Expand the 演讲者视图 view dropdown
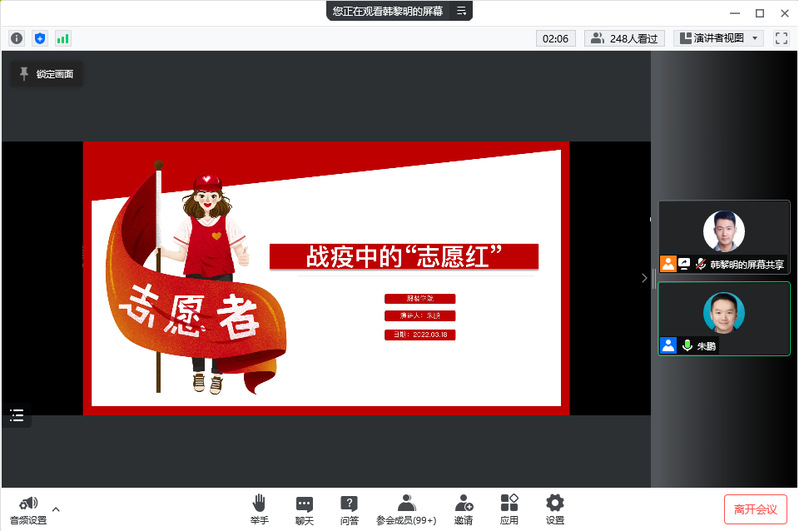Screen dimensions: 798x531 tap(720, 38)
